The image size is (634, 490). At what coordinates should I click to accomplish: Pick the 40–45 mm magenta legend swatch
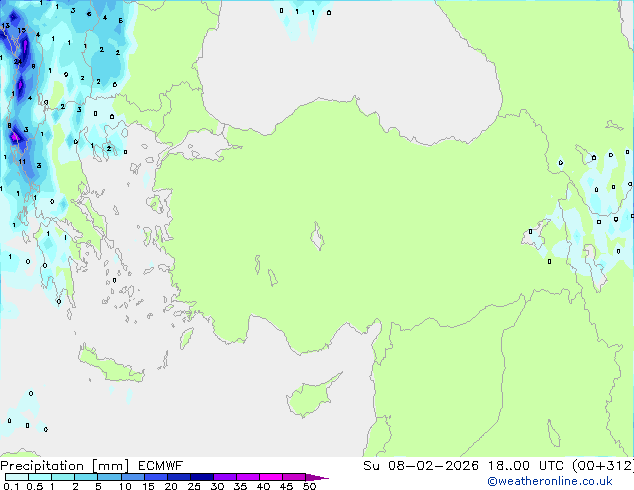coord(271,477)
